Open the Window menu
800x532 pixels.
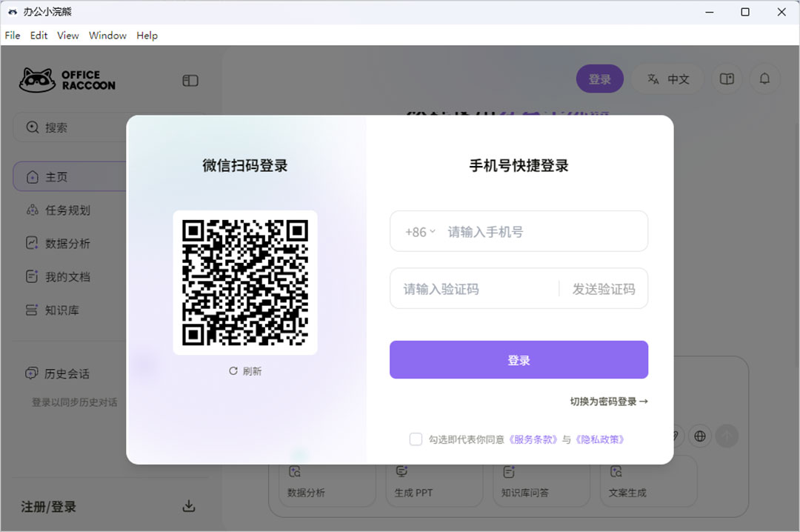tap(107, 35)
